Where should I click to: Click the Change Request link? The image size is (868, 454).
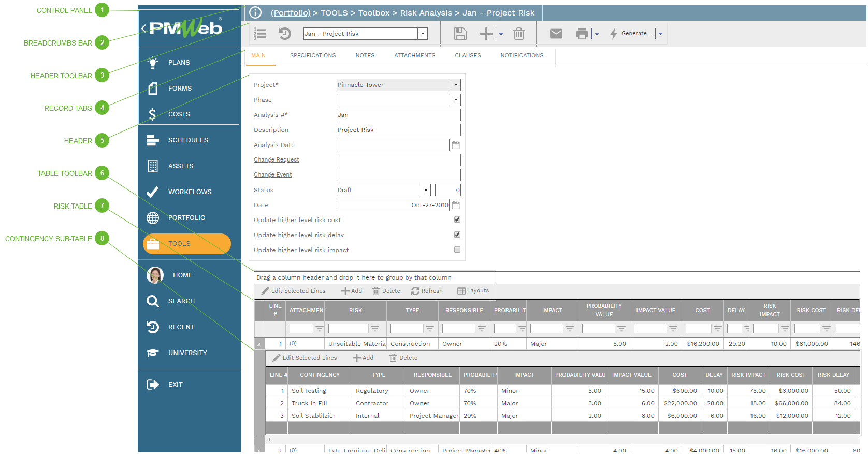pos(276,160)
